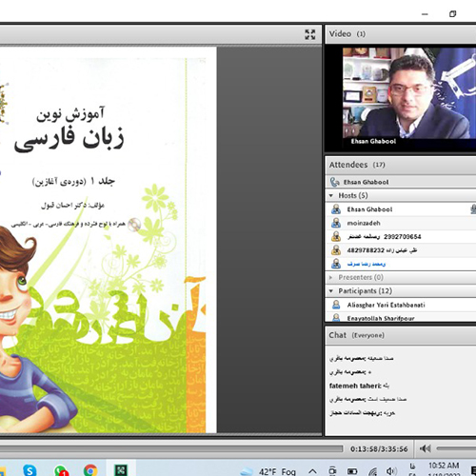Click the fullscreen toggle on the Share pod
476x476 pixels.
click(x=310, y=34)
